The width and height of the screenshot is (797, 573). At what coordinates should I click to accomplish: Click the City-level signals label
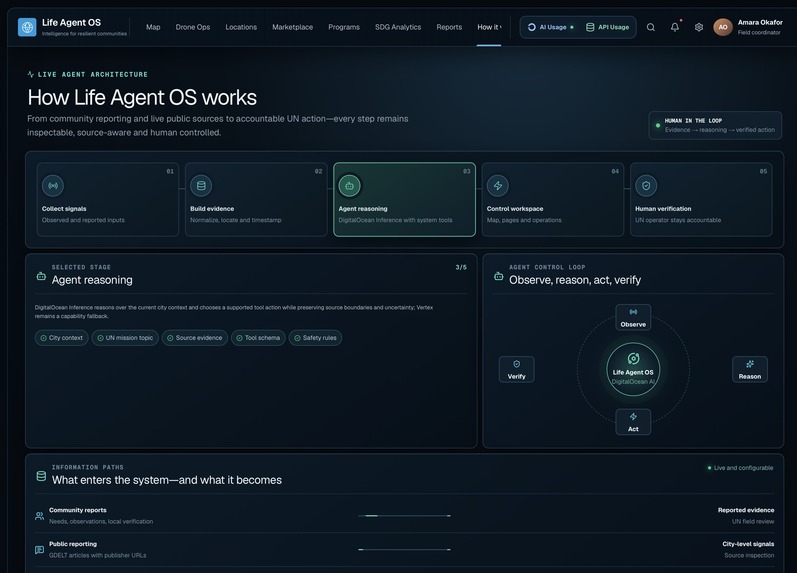point(748,544)
